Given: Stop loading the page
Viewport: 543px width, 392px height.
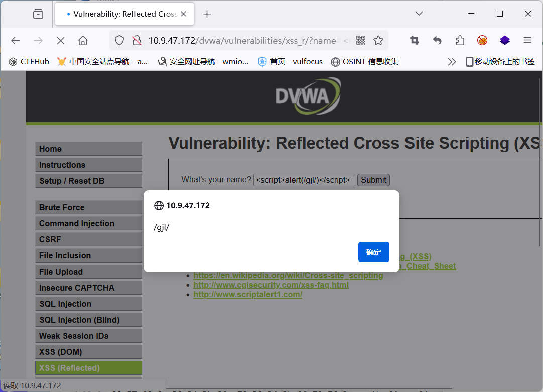Looking at the screenshot, I should (x=61, y=41).
